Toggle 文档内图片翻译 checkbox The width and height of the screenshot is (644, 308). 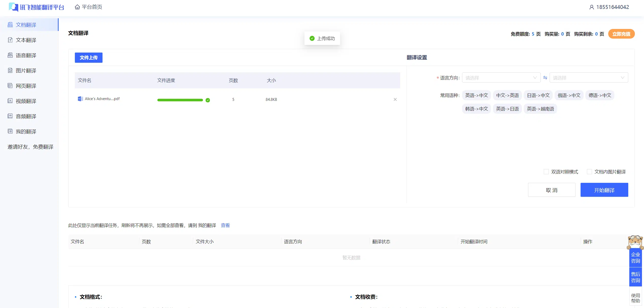(x=589, y=172)
